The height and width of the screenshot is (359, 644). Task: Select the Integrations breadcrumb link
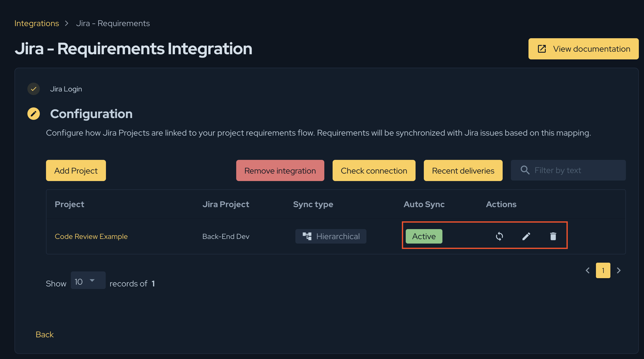(x=37, y=23)
